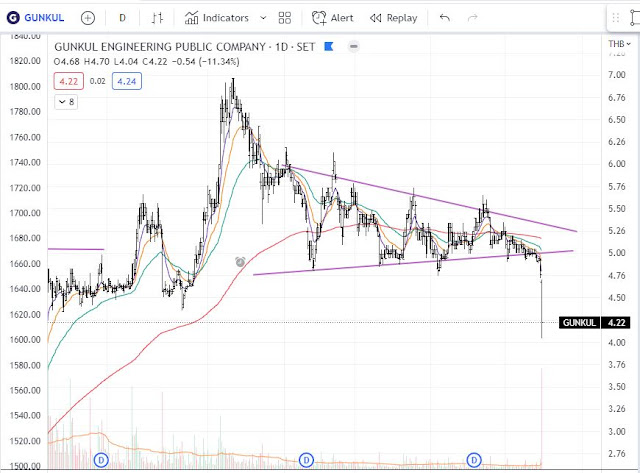Viewport: 640px width, 473px height.
Task: Click the blue 4.24 buy price box
Action: coord(127,81)
